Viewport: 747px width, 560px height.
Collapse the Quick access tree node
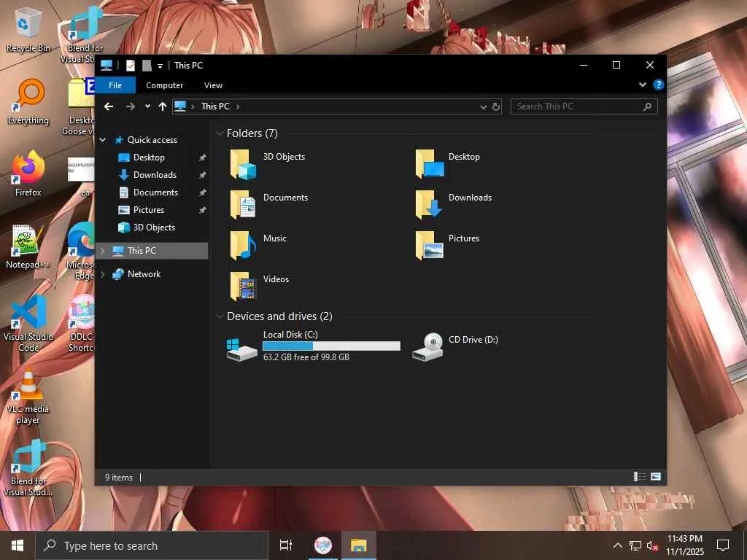(102, 140)
